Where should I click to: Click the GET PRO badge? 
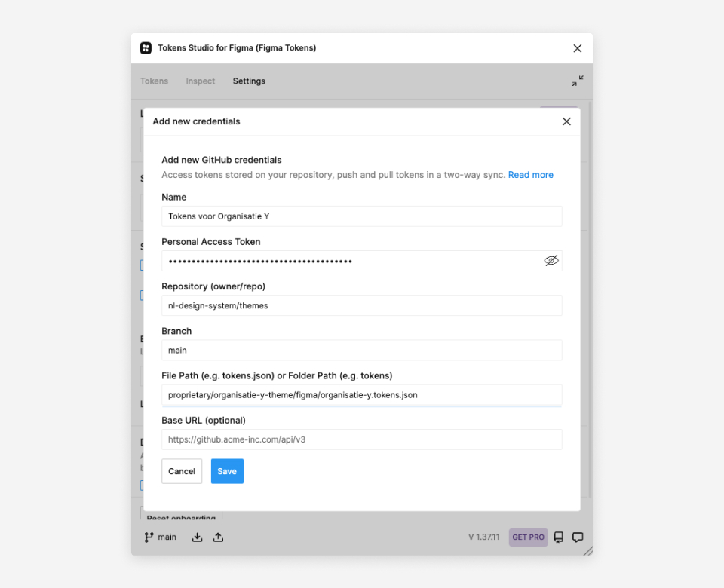tap(528, 537)
